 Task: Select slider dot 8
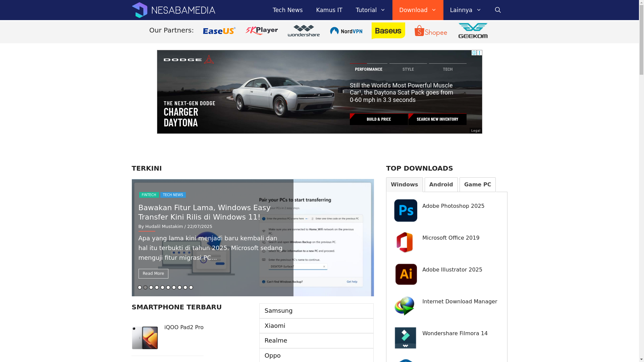tap(179, 288)
